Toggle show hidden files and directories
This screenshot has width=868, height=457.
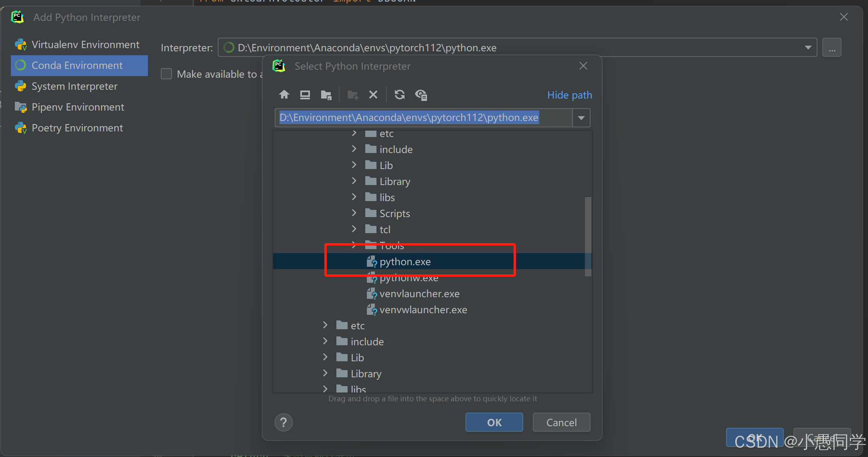tap(421, 95)
